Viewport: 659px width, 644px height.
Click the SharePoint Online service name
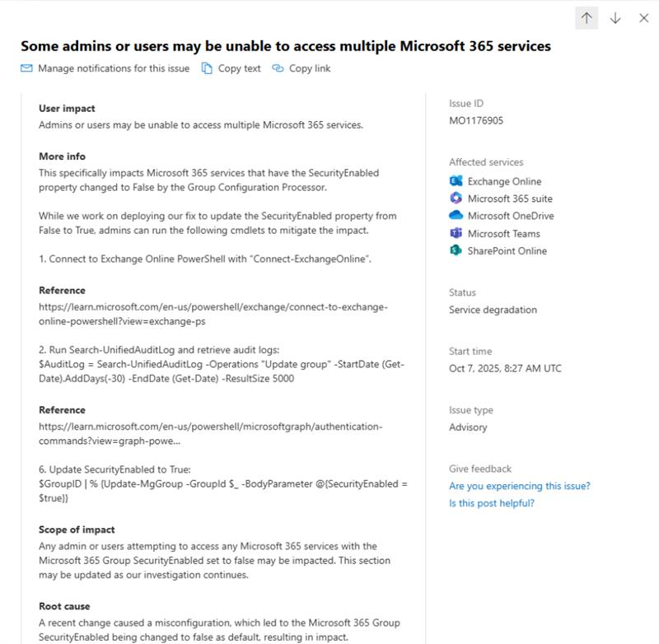[507, 251]
